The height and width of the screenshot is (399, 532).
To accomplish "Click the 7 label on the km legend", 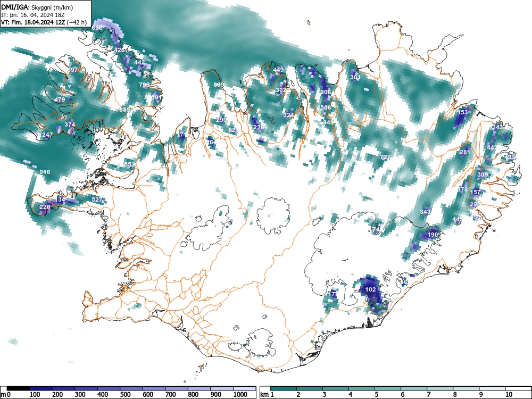I will point(428,395).
